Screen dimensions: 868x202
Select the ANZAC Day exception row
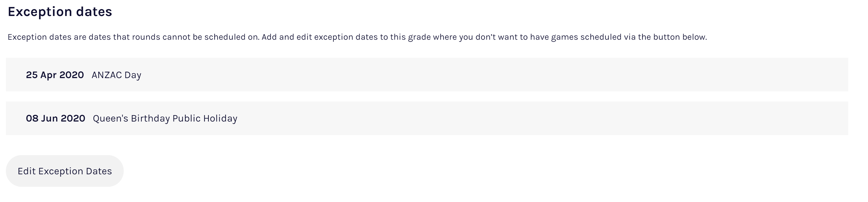pyautogui.click(x=427, y=75)
